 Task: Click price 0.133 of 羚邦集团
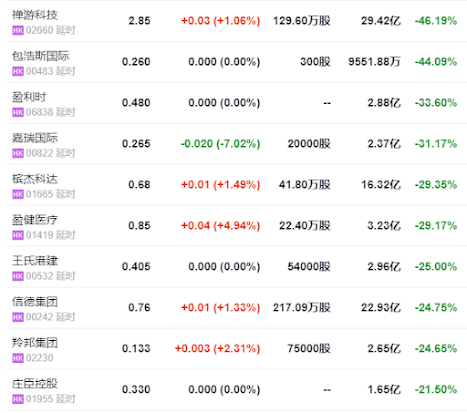pos(136,349)
